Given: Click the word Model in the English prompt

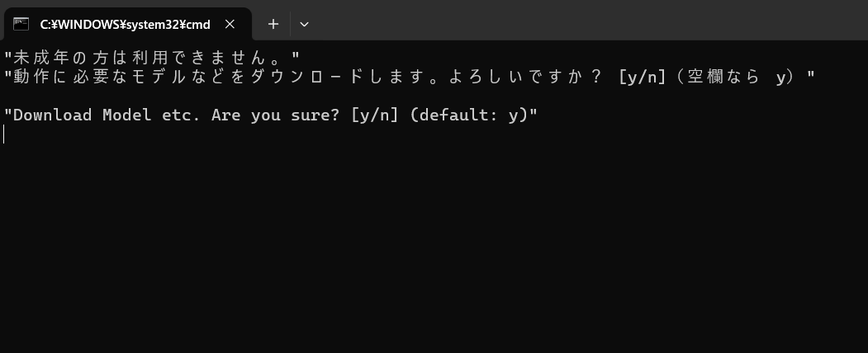Looking at the screenshot, I should coord(126,115).
